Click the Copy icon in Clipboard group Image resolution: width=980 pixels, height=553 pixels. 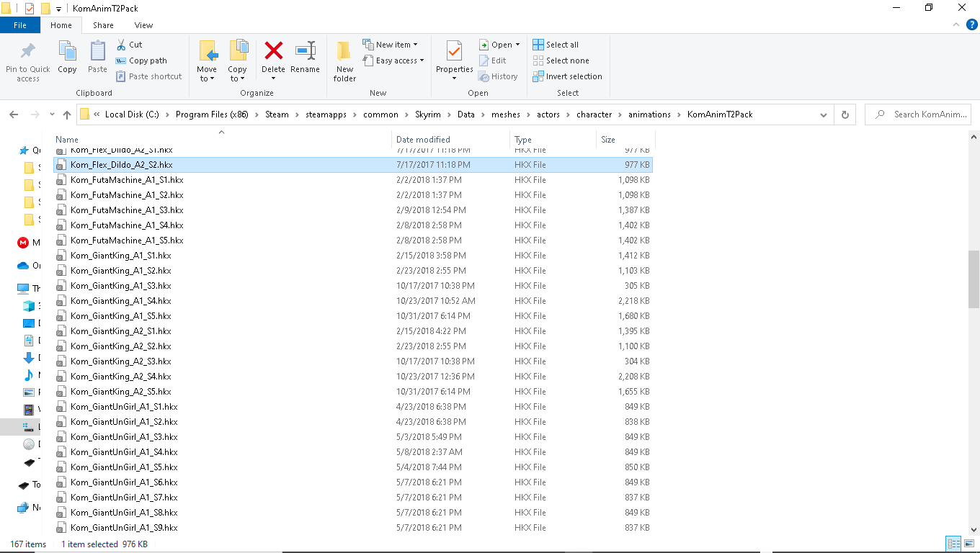[67, 51]
